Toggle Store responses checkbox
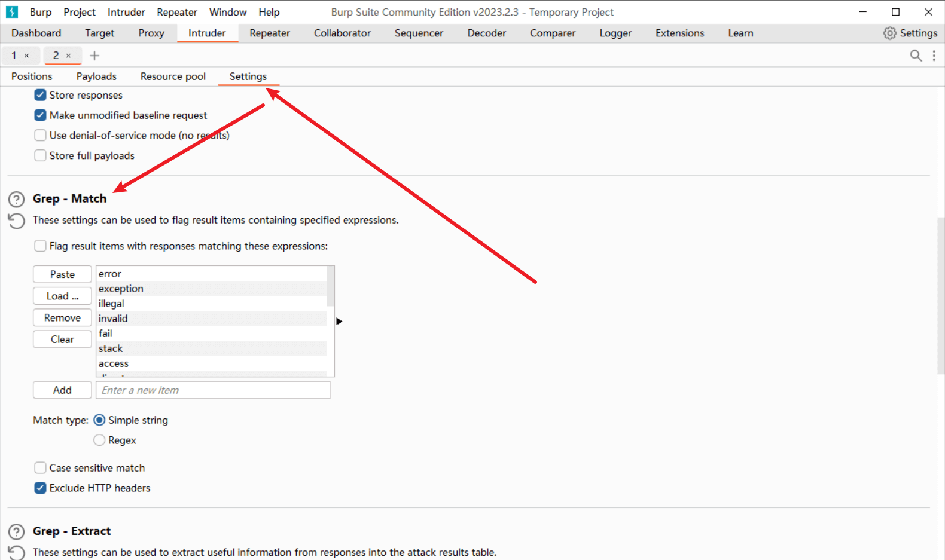 point(40,95)
